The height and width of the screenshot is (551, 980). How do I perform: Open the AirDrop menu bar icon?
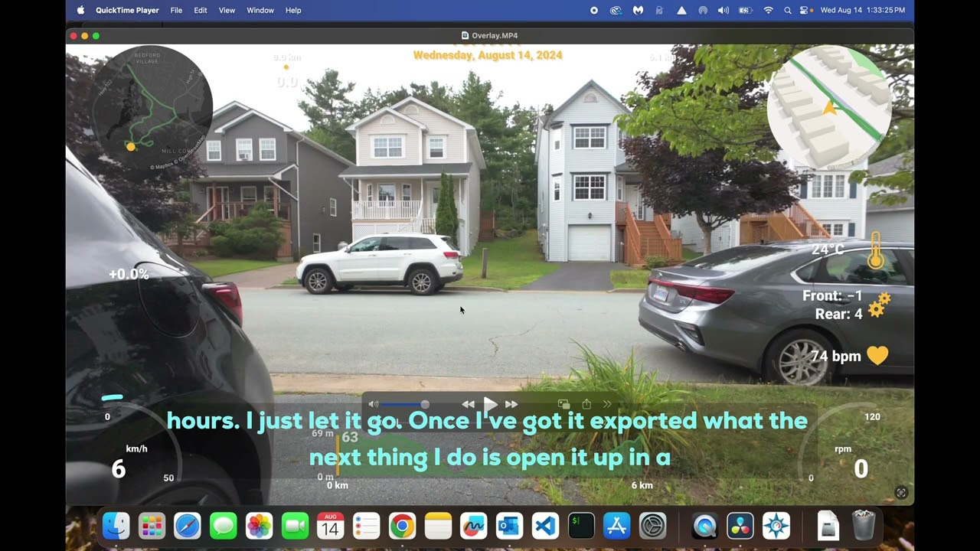703,10
